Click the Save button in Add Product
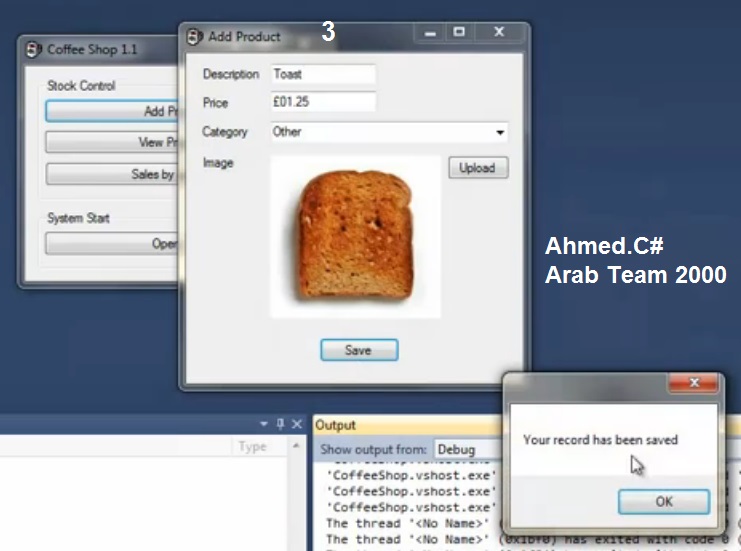Image resolution: width=741 pixels, height=551 pixels. 359,350
